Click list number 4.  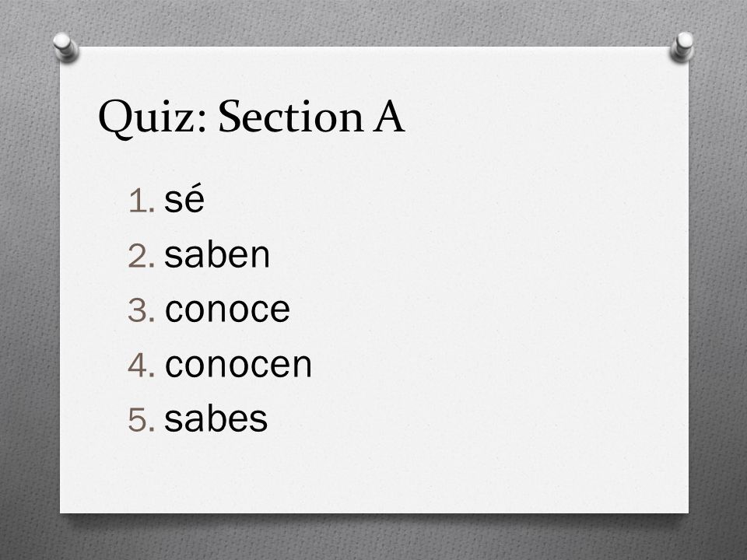142,366
